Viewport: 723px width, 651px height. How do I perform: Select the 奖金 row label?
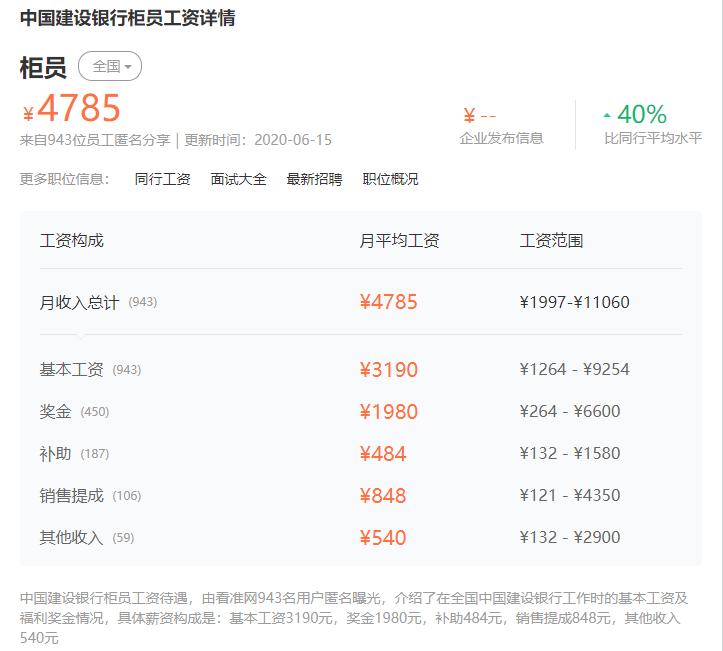click(56, 411)
